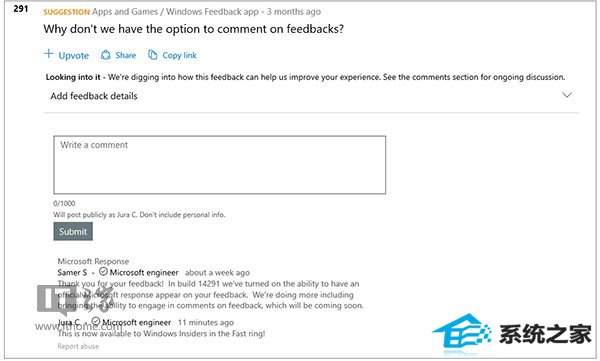The image size is (600, 361).
Task: Click the feedback title about commenting
Action: [x=194, y=29]
